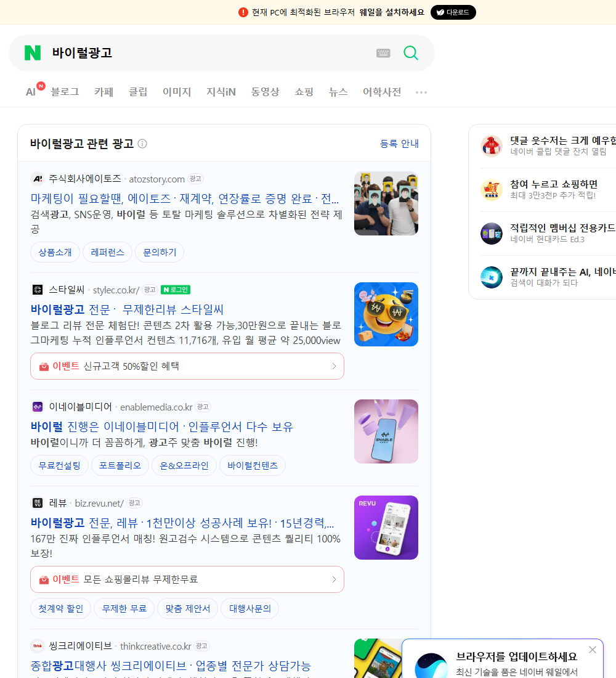The image size is (616, 678).
Task: Click the 광고 badge next to atozstory.com
Action: (x=196, y=179)
